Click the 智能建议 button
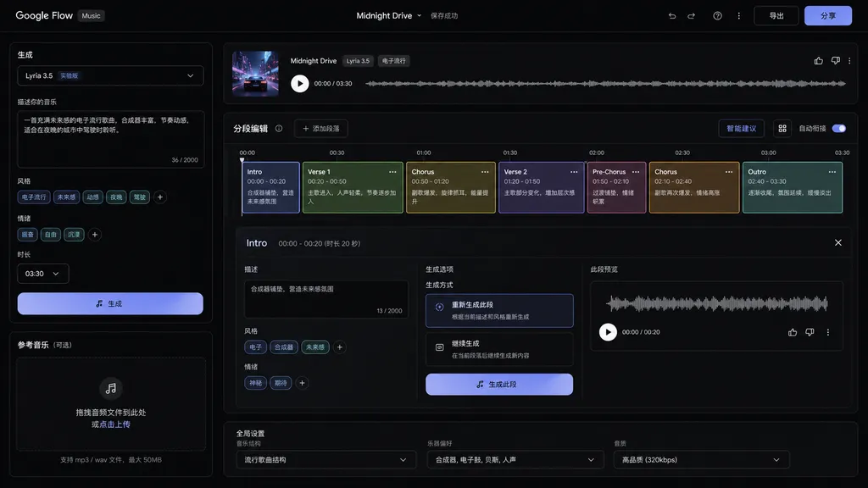868x488 pixels. pos(741,129)
